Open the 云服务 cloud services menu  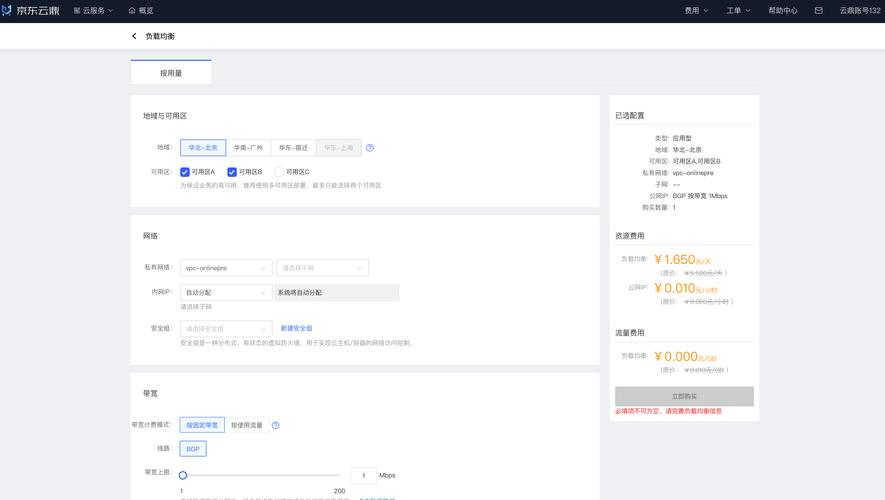(x=93, y=10)
